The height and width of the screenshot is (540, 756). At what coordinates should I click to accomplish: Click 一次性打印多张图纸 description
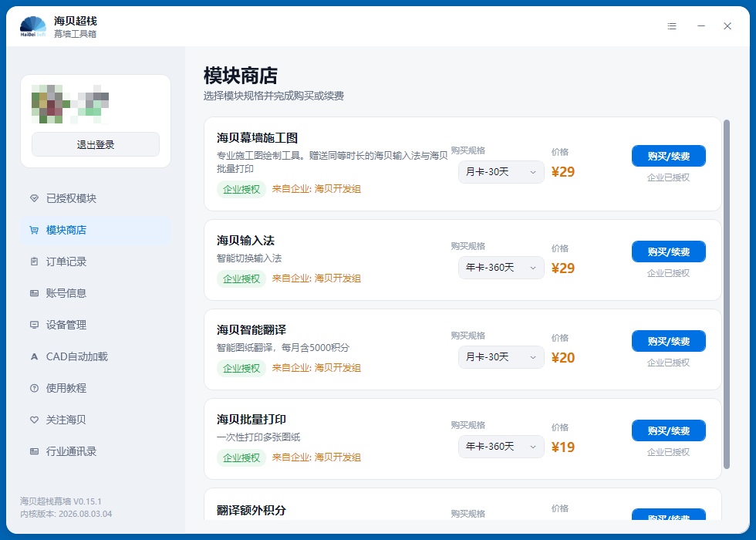(x=258, y=437)
